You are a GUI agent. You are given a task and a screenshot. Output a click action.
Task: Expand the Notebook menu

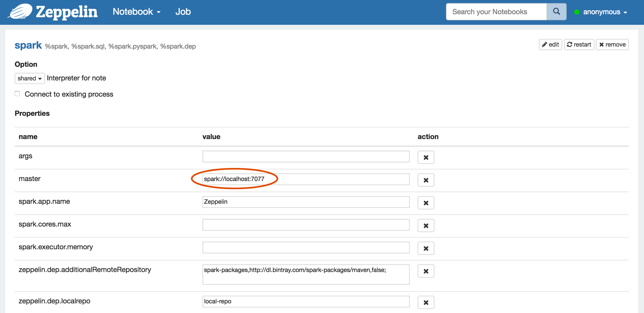[137, 12]
